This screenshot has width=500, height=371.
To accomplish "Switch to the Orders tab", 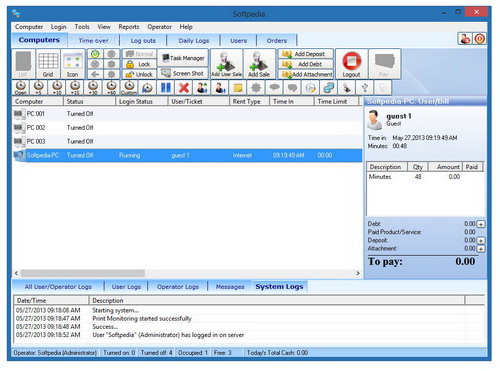I will pyautogui.click(x=277, y=40).
